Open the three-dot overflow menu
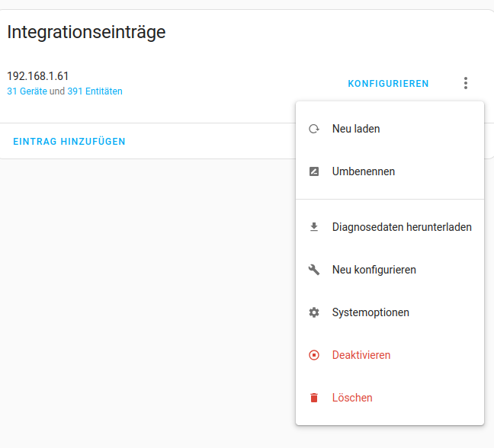Viewport: 494px width, 448px height. [466, 83]
